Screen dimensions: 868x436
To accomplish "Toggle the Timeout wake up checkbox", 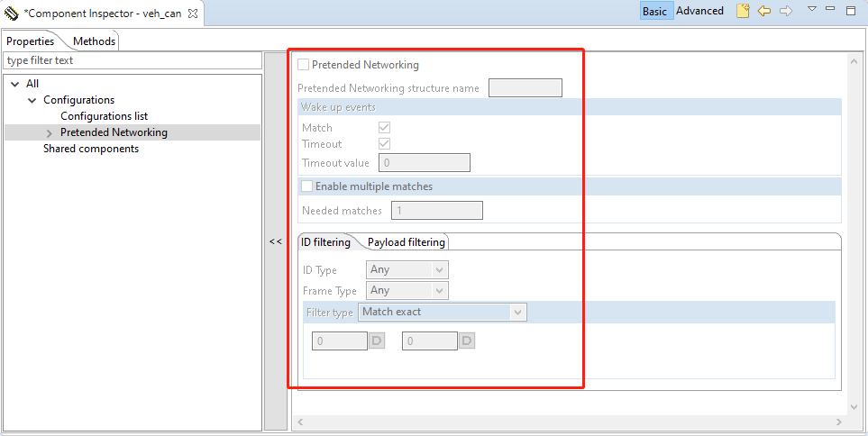I will pyautogui.click(x=385, y=144).
